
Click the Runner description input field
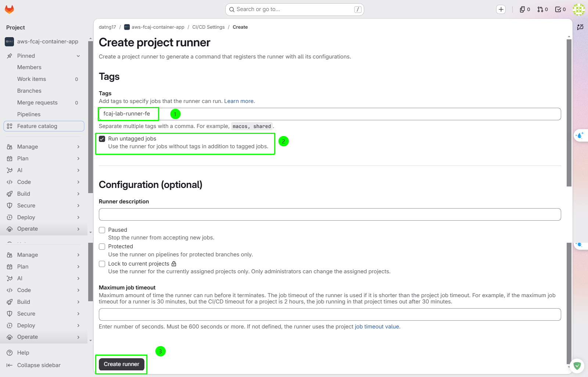(330, 214)
